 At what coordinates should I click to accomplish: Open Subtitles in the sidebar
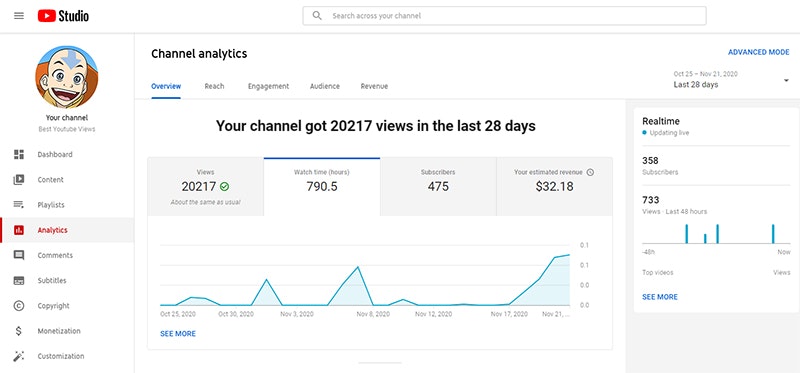pyautogui.click(x=67, y=281)
